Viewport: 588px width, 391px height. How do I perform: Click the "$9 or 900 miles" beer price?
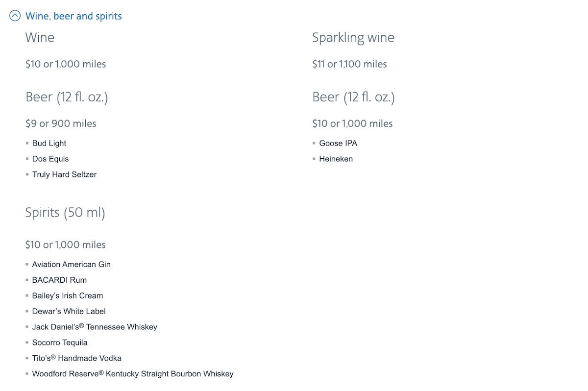pyautogui.click(x=61, y=123)
